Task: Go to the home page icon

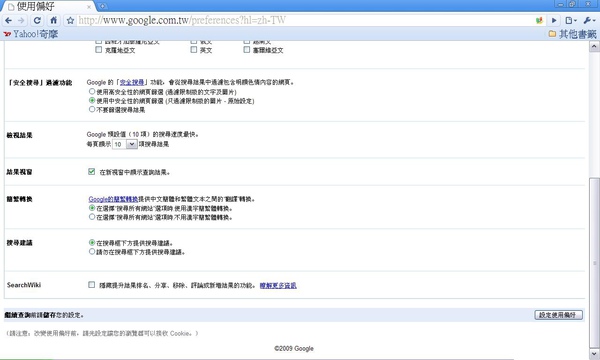Action: click(54, 20)
